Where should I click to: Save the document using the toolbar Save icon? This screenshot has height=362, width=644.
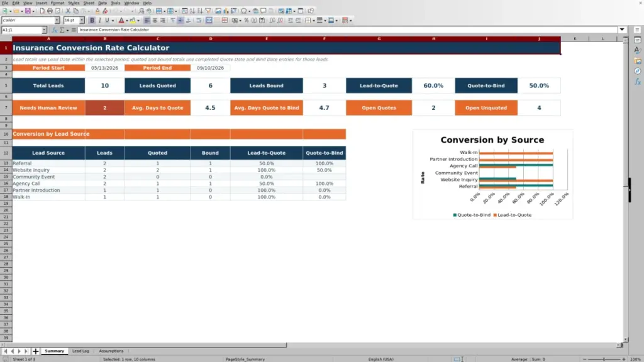(x=28, y=11)
